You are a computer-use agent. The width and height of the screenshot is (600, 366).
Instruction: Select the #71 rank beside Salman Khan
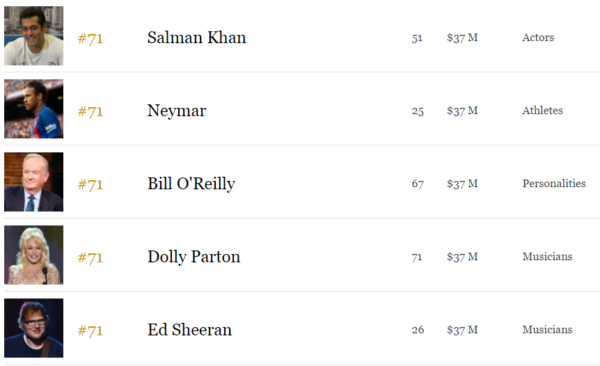click(90, 39)
